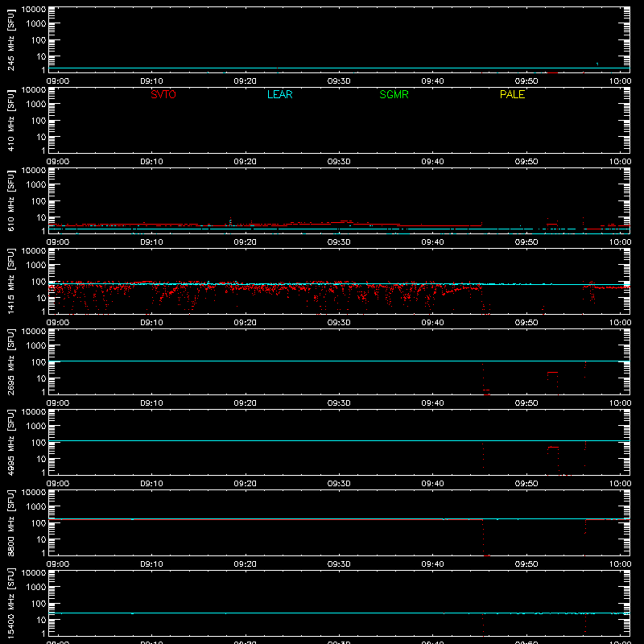This screenshot has height=644, width=644.
Task: Click the 10 tick on 15400 MHz axis
Action: coord(41,620)
